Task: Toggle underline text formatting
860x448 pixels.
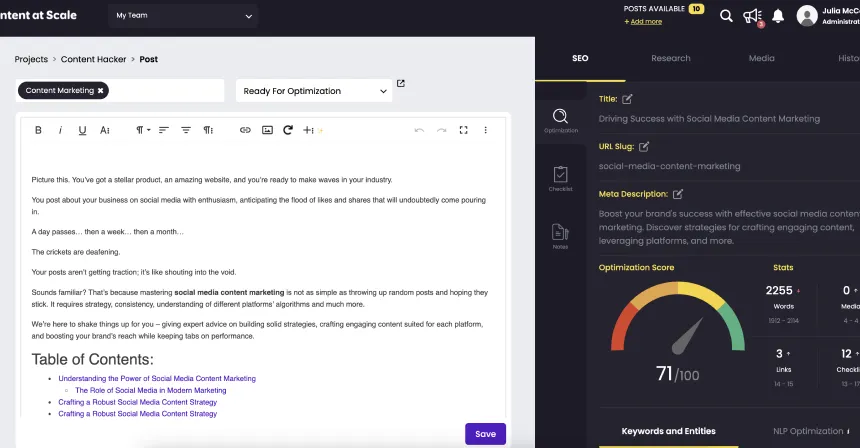Action: (82, 130)
